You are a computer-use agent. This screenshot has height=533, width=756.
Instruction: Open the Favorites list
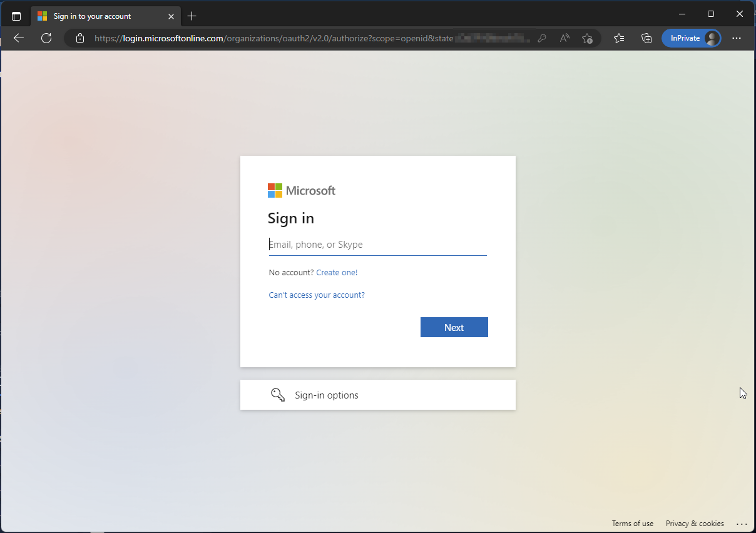[x=619, y=38]
